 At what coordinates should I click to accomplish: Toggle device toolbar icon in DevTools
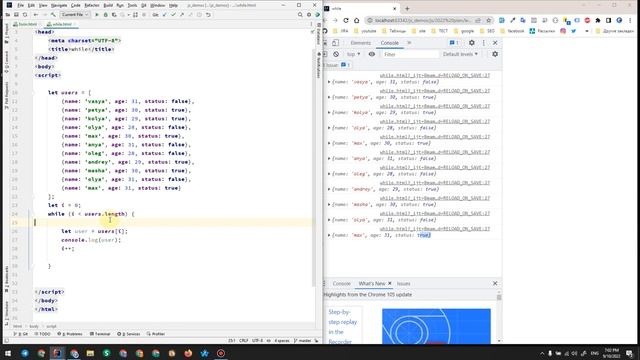pos(335,42)
